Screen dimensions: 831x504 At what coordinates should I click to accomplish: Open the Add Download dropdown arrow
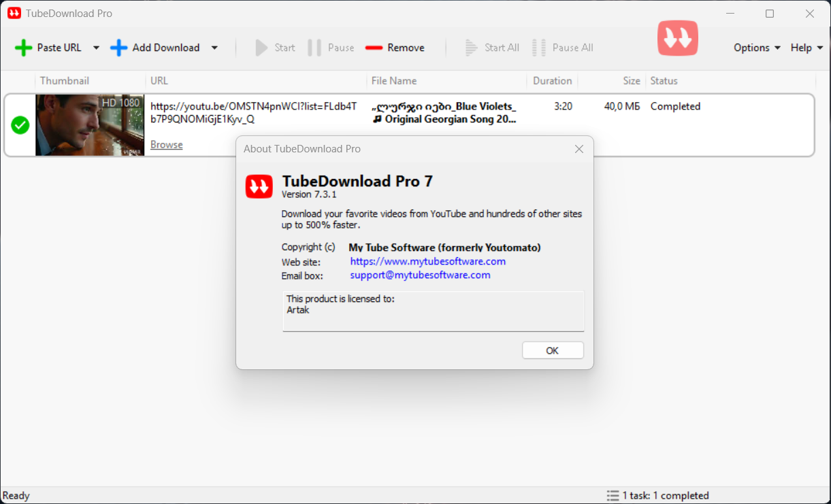point(214,48)
